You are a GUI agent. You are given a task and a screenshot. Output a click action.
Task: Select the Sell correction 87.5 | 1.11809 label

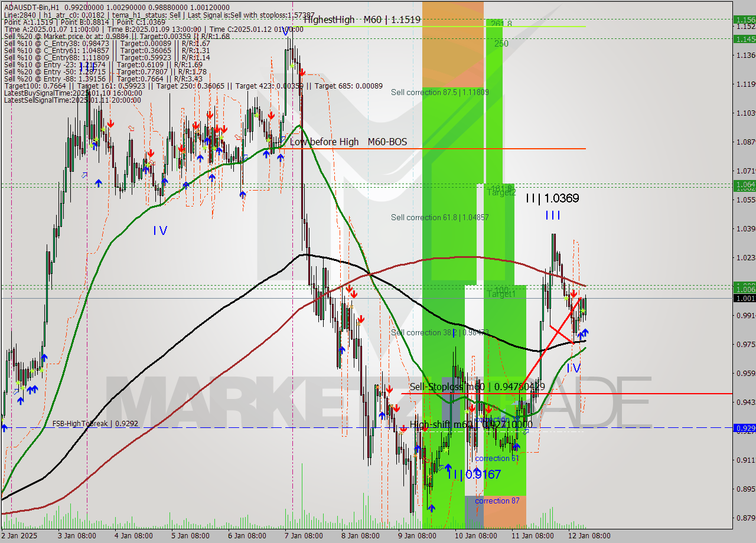[440, 92]
